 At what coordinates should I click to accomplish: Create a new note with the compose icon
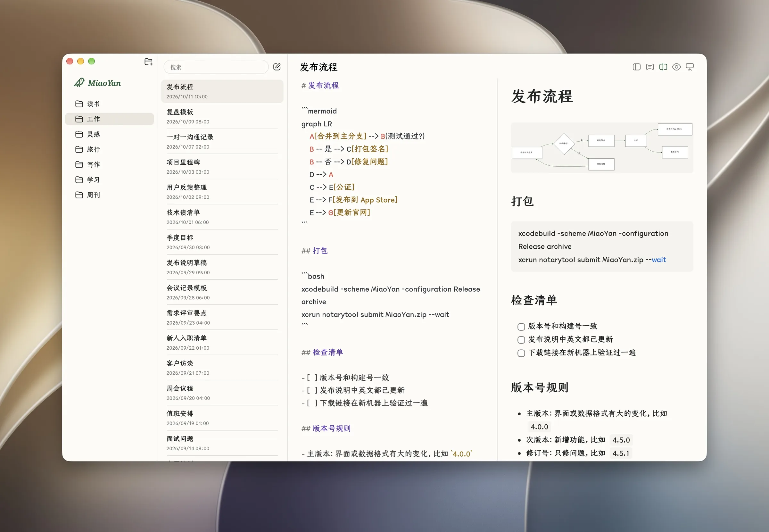coord(277,67)
